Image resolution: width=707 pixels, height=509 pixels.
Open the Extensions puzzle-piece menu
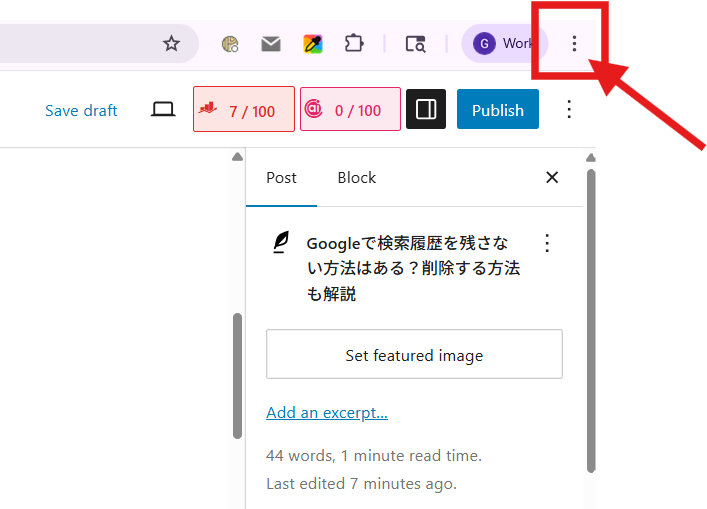pos(354,44)
